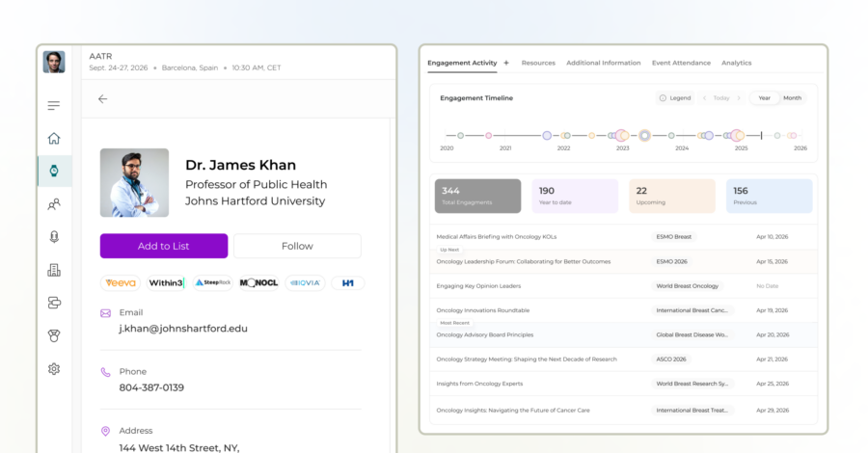Select the 22 Upcoming card
868x453 pixels.
(x=672, y=196)
